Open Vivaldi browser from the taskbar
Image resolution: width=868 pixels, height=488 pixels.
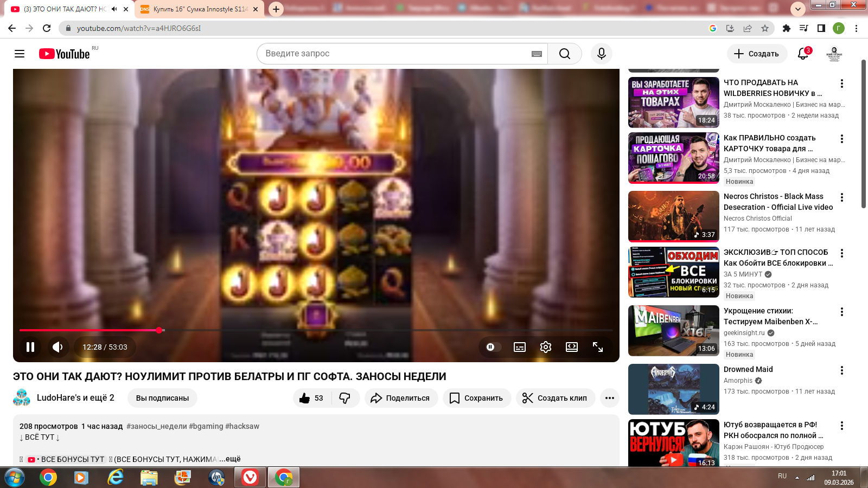(250, 478)
